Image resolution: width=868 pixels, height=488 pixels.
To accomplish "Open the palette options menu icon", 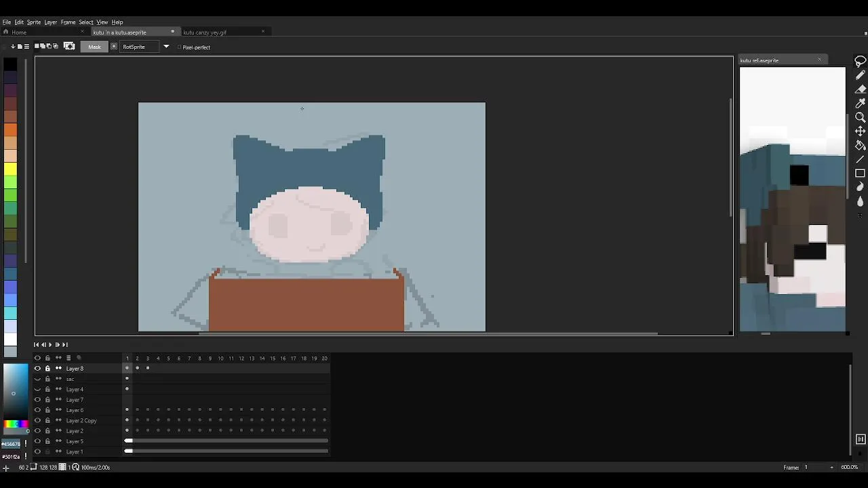I will click(26, 47).
